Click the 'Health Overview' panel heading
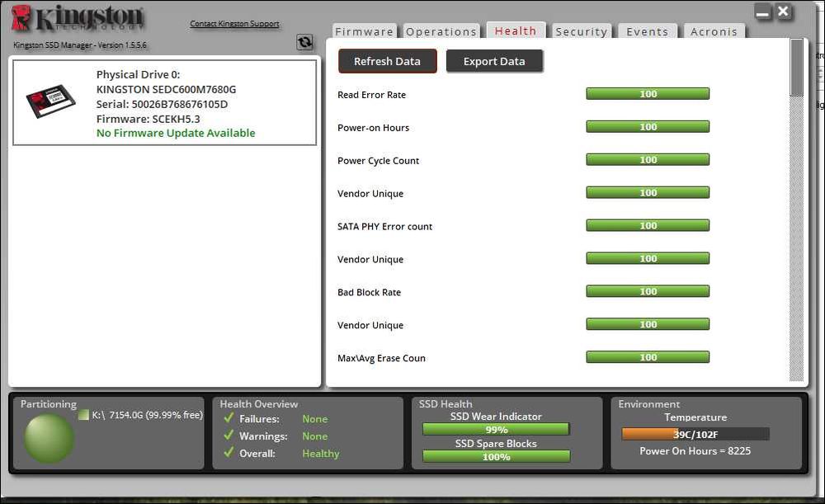The height and width of the screenshot is (504, 825). point(259,404)
